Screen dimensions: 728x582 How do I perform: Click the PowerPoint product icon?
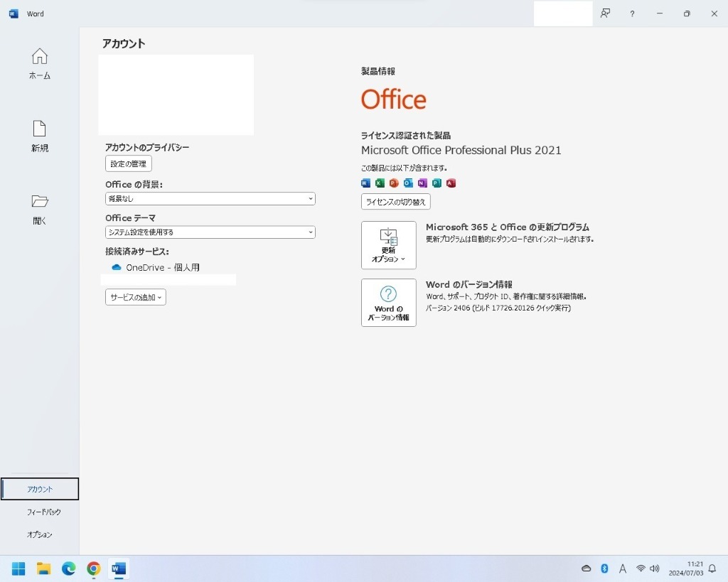394,183
